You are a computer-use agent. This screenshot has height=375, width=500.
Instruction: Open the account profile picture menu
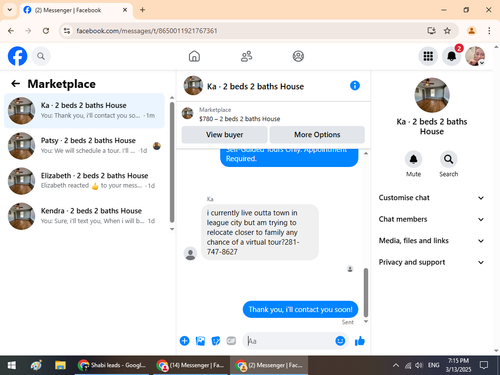[475, 56]
